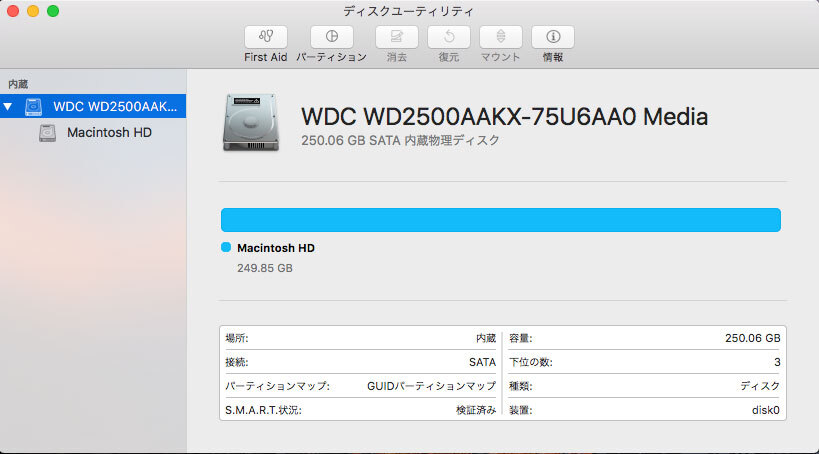Click the 装置 value disk0
This screenshot has height=454, width=819.
click(x=766, y=410)
